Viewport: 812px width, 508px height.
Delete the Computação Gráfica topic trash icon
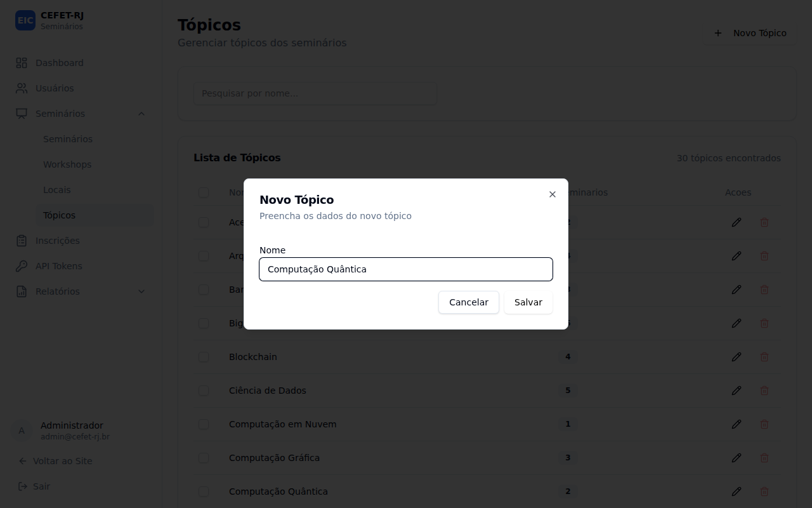point(764,458)
